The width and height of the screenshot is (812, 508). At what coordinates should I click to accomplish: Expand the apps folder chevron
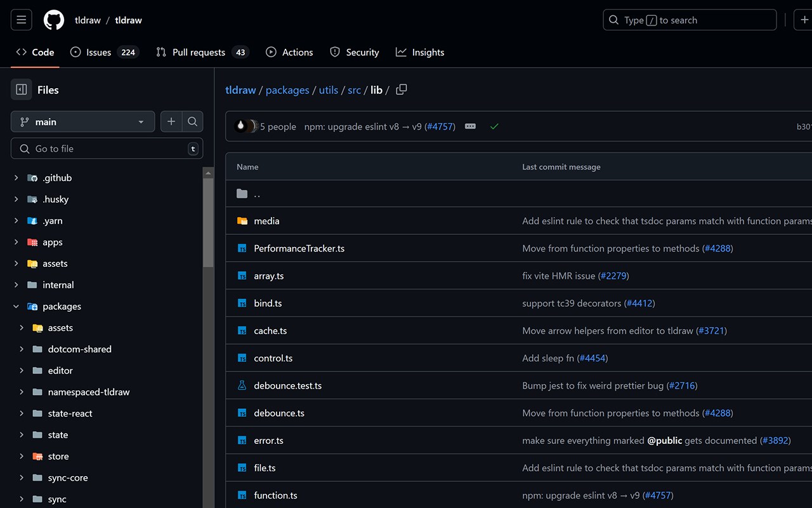pos(16,242)
